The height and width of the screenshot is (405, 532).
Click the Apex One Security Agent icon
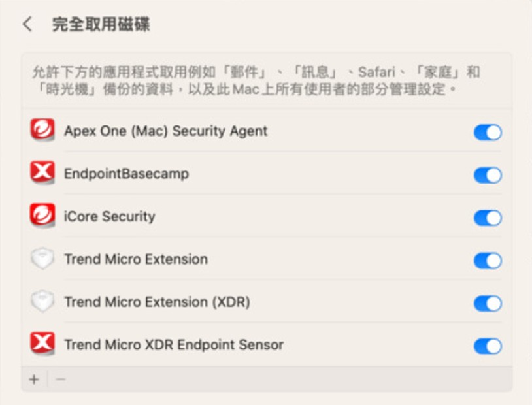pyautogui.click(x=42, y=131)
